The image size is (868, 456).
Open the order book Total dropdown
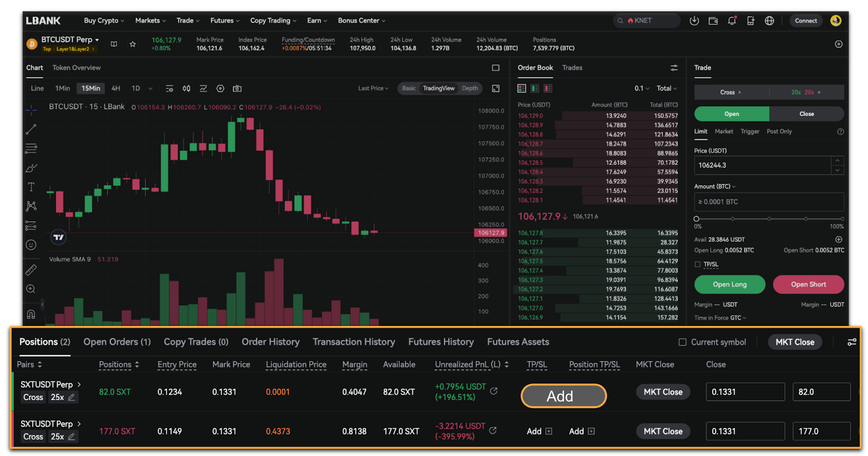tap(667, 88)
